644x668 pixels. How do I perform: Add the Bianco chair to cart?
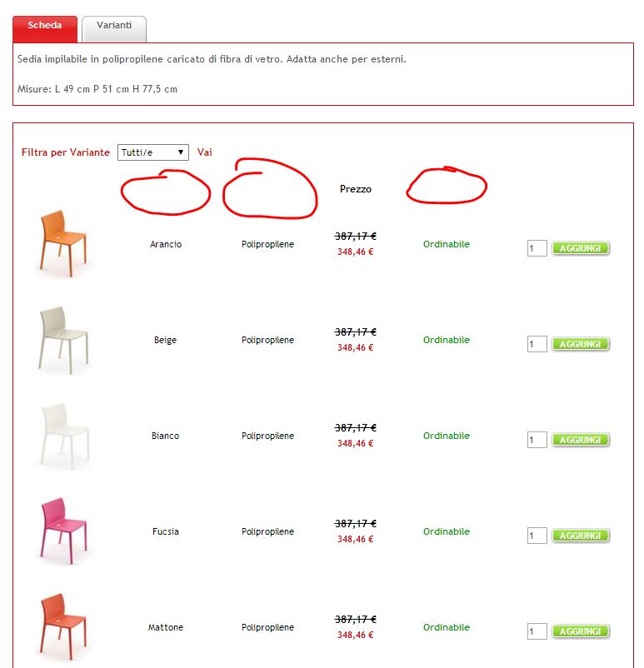581,440
